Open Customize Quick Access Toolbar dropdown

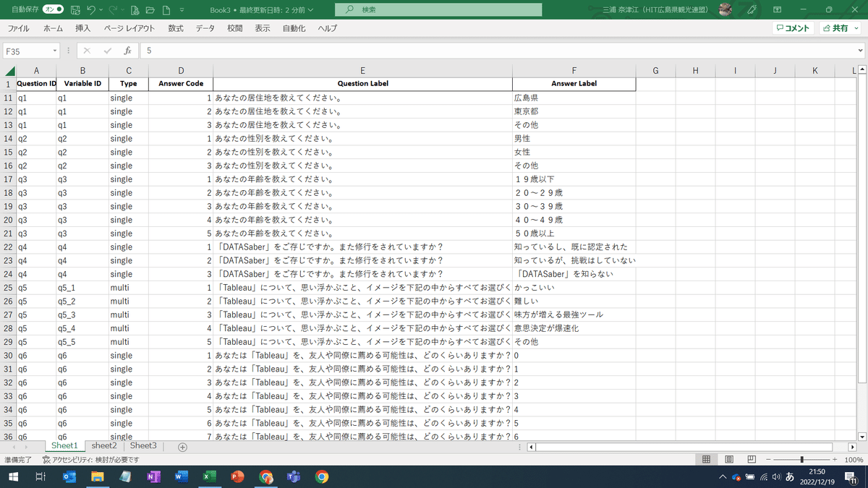[181, 10]
